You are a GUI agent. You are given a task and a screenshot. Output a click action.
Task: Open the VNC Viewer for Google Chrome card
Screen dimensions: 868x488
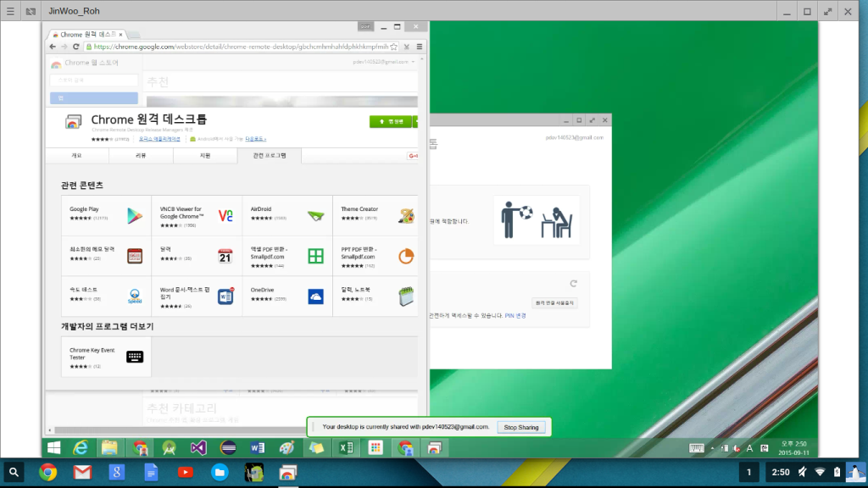point(197,215)
